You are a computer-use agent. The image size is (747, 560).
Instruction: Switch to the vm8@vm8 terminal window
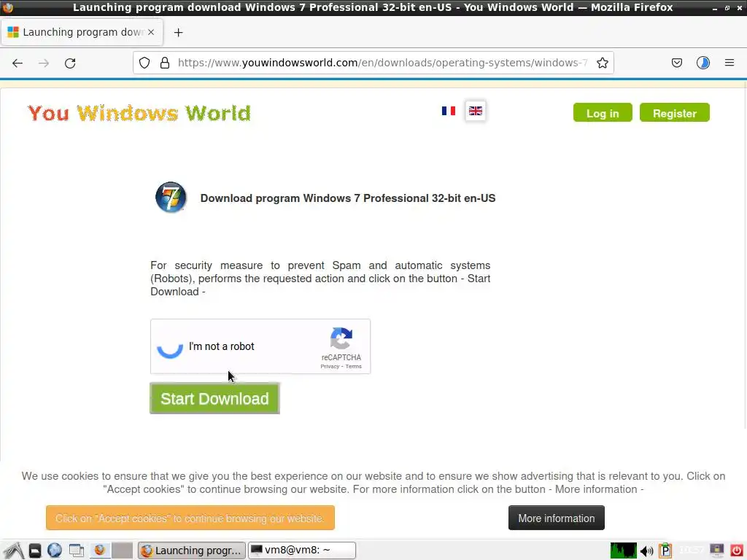pos(302,551)
